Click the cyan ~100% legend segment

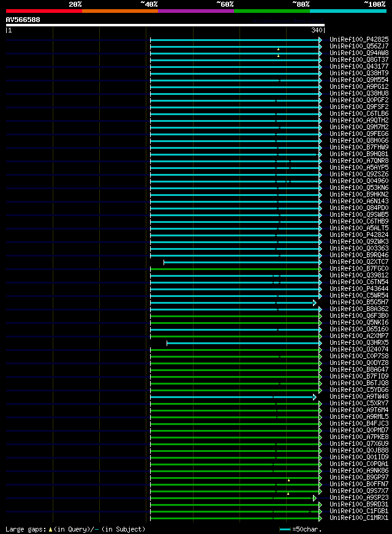pos(348,11)
